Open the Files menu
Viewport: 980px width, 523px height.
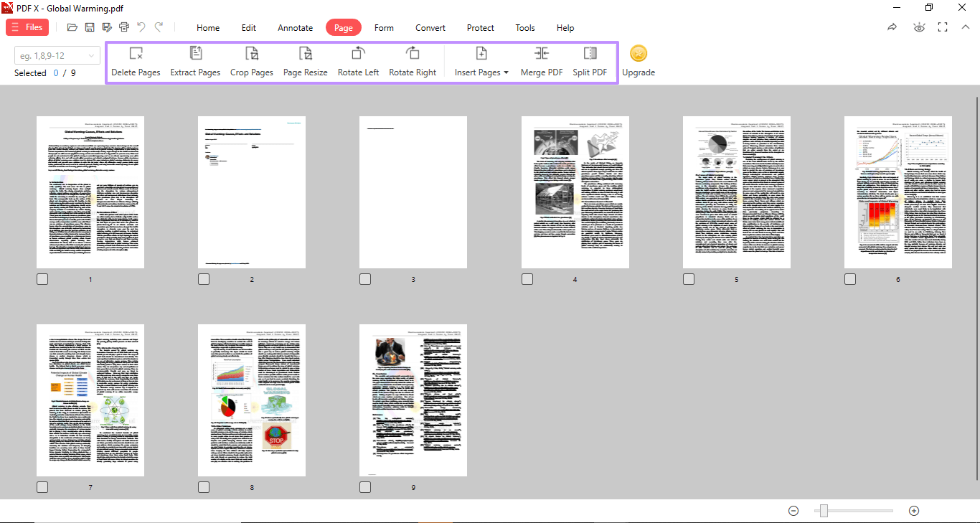(x=27, y=27)
